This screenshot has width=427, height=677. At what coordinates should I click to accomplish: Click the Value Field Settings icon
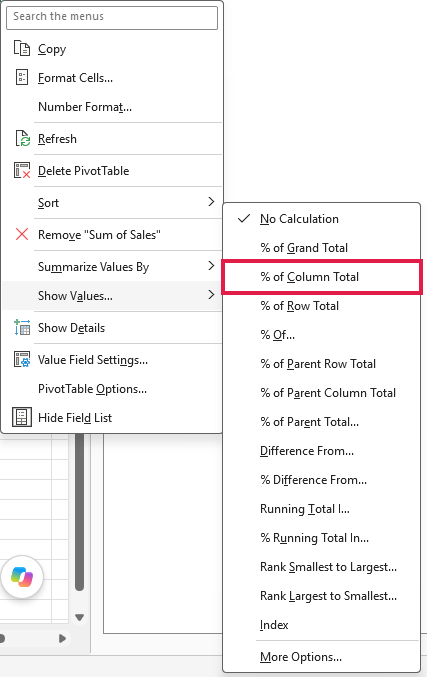(22, 359)
